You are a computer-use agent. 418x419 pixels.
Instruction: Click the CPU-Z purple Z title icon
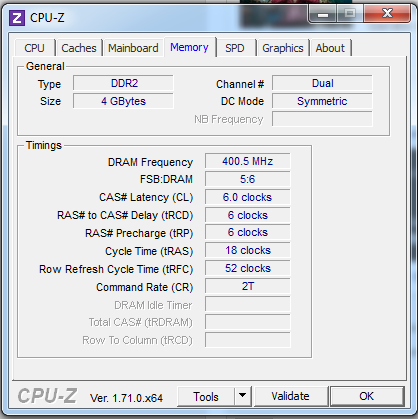point(17,18)
